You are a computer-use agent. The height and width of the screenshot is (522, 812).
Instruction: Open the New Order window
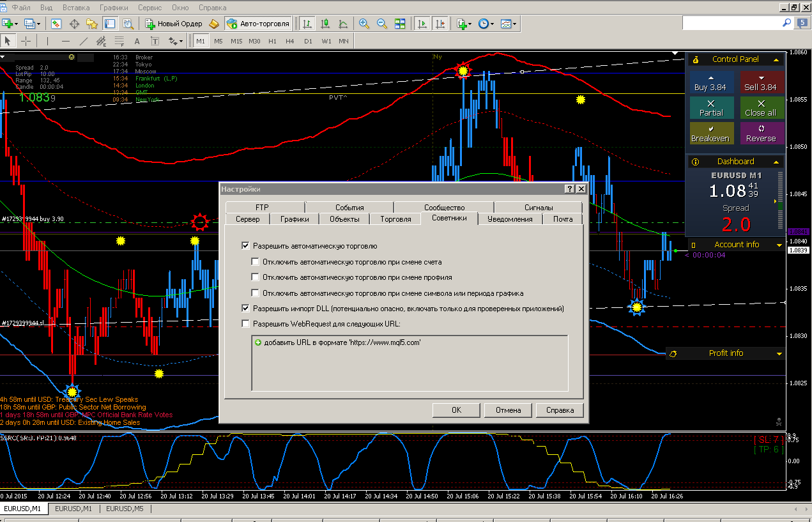click(174, 24)
